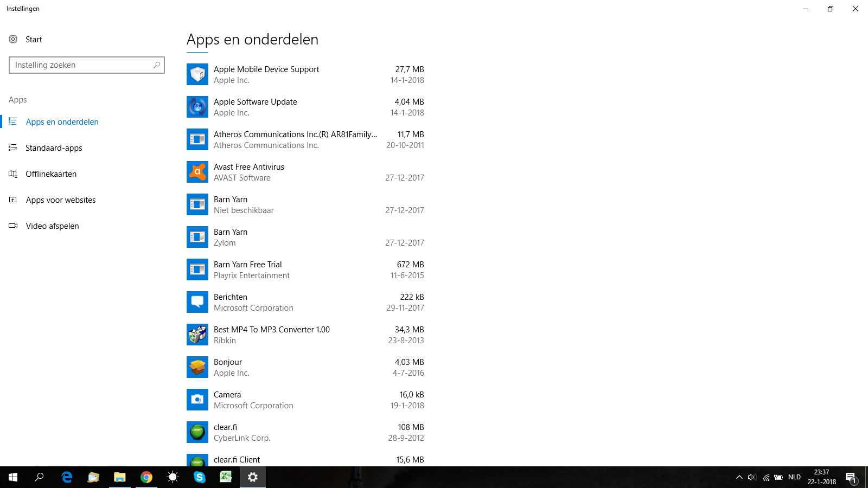Open Excel from taskbar
This screenshot has width=868, height=488.
226,477
